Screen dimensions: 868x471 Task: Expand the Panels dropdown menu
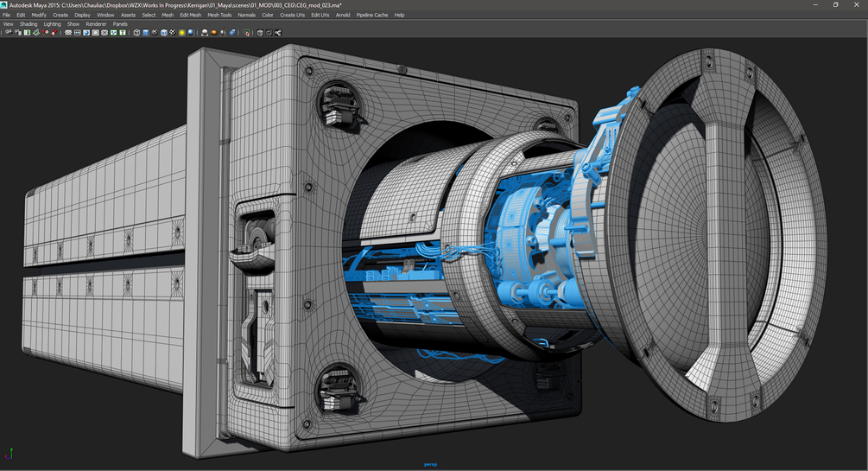coord(120,24)
